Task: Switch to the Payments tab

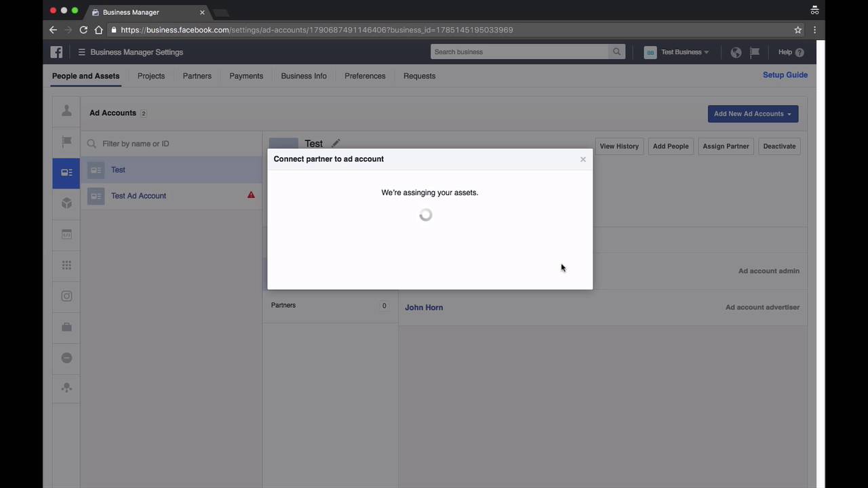Action: pos(246,76)
